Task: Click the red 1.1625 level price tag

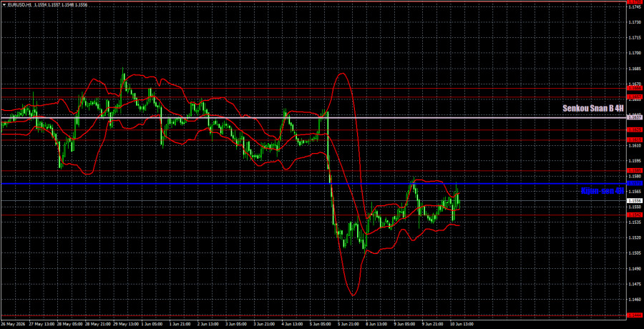Action: [635, 129]
